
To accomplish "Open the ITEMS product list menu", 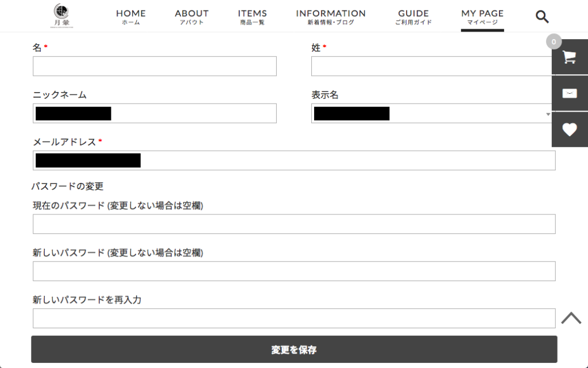I will click(253, 17).
